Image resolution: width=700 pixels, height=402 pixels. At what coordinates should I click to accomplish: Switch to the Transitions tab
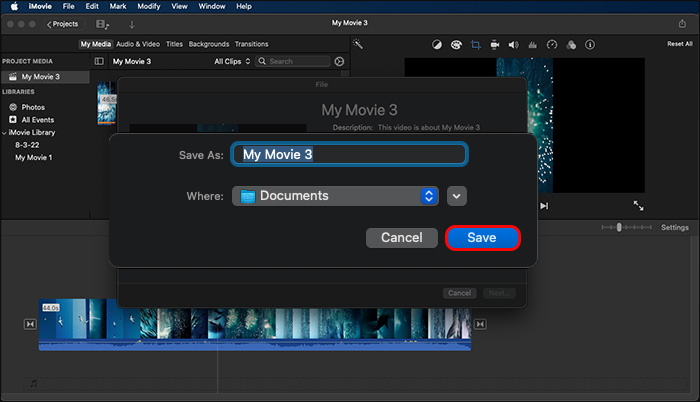[x=251, y=44]
